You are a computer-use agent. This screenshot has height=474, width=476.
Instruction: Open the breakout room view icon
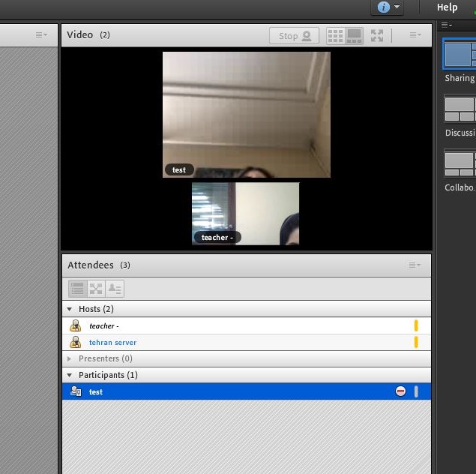coord(96,289)
